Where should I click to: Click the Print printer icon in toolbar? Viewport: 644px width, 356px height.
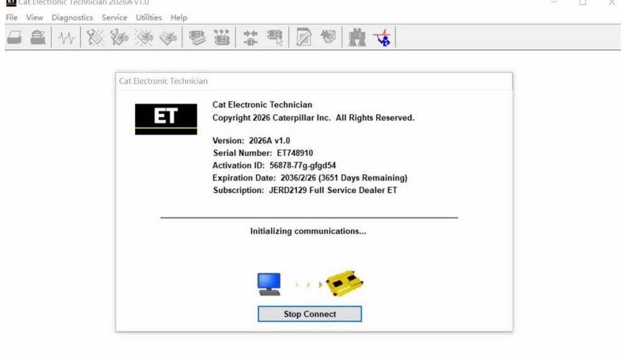pyautogui.click(x=38, y=38)
